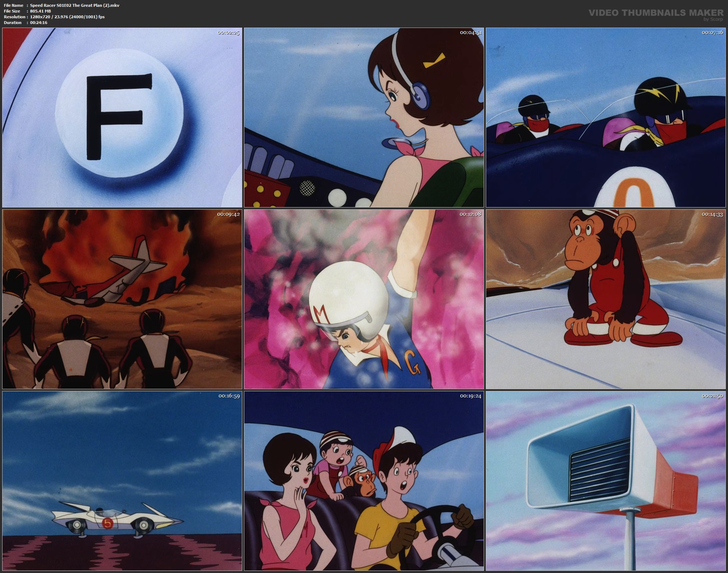Click the file size value 805.41 MB
The width and height of the screenshot is (728, 573).
click(40, 11)
